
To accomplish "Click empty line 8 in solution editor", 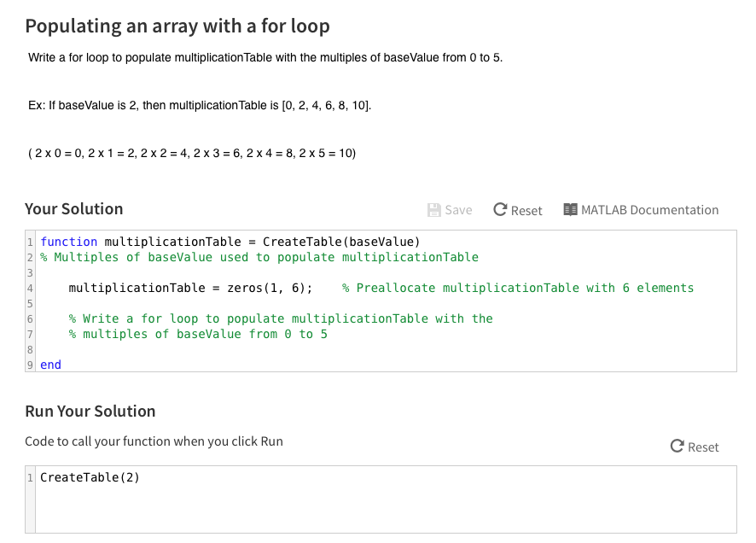I will pyautogui.click(x=341, y=349).
